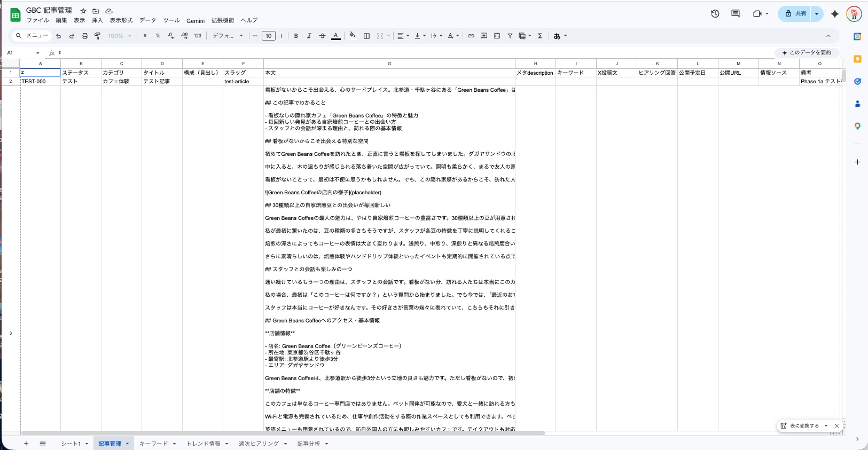Collapse the toolbar with chevron up
The image size is (868, 450).
coord(828,36)
